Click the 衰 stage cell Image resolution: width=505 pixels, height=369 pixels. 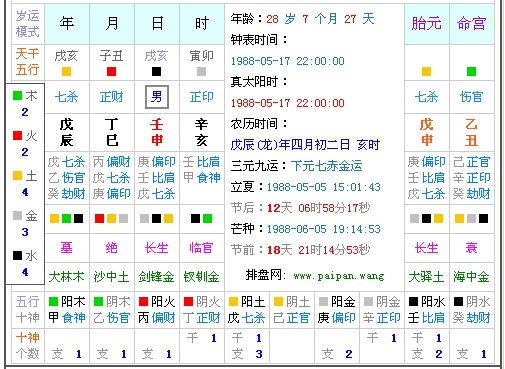471,248
